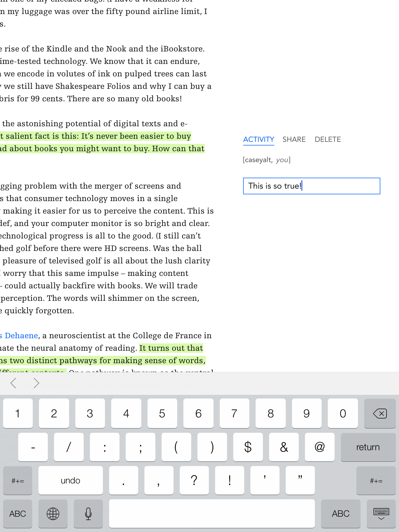
Task: Tap the microphone dictation key
Action: 88,514
